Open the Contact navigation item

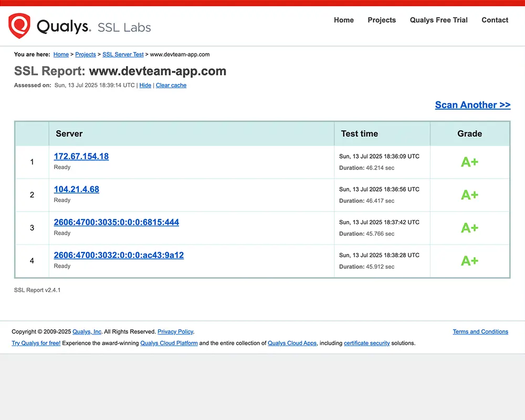tap(495, 20)
